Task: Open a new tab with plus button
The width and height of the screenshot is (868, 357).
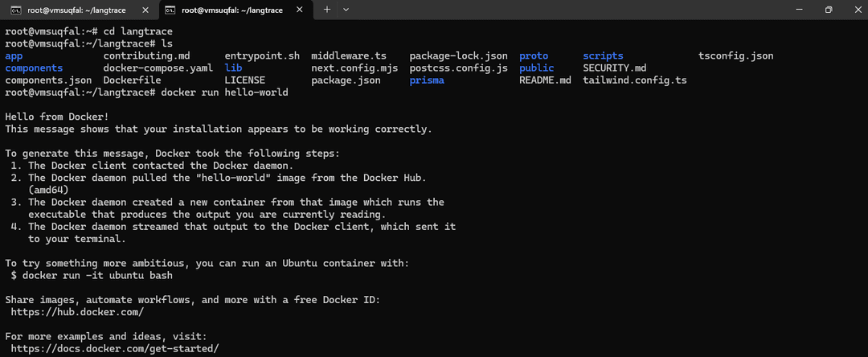Action: pyautogui.click(x=327, y=10)
